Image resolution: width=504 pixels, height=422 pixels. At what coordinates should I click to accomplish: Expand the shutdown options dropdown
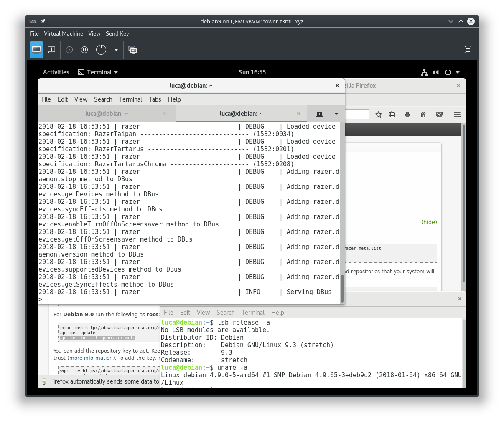coord(116,50)
